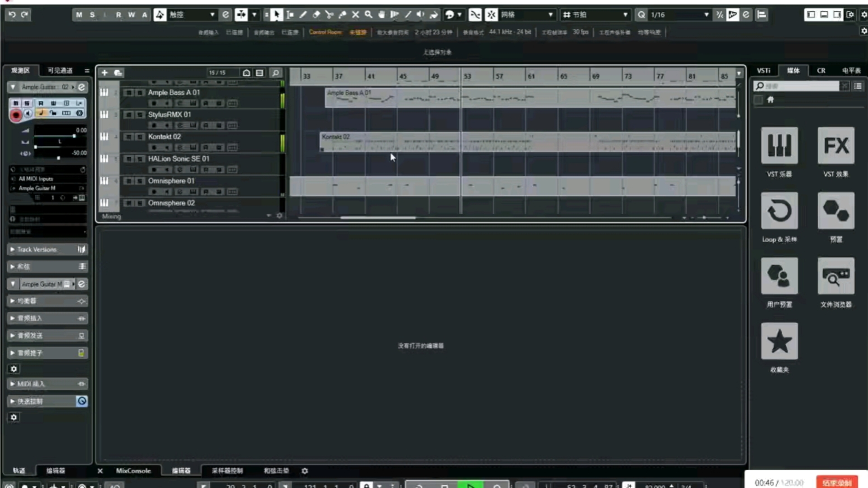Select the Split scissors tool
The image size is (868, 488).
(330, 15)
